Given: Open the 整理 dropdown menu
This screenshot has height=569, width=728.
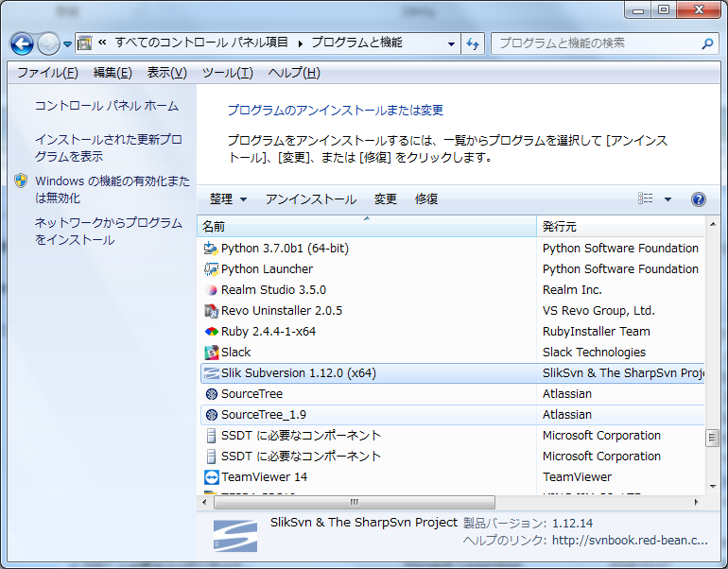Looking at the screenshot, I should click(x=228, y=199).
